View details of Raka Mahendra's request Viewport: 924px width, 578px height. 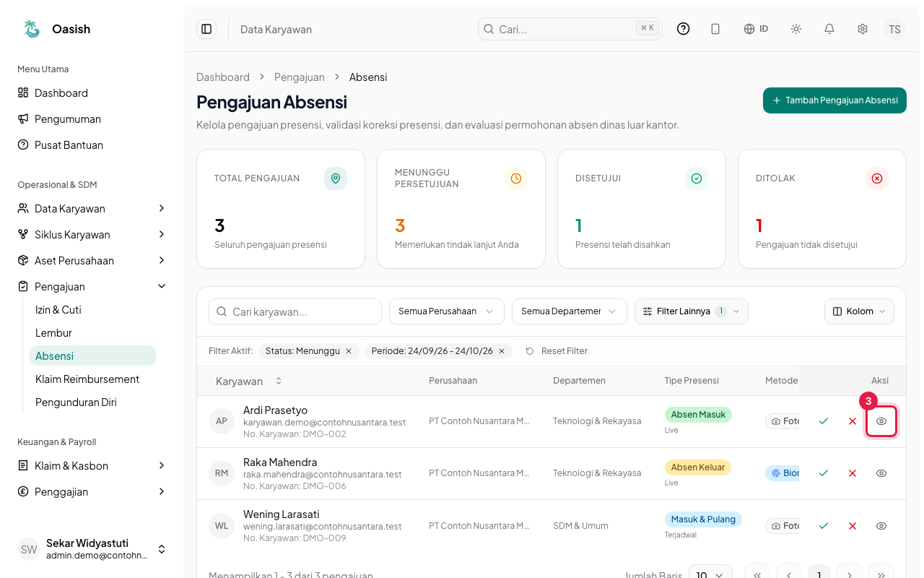tap(881, 473)
